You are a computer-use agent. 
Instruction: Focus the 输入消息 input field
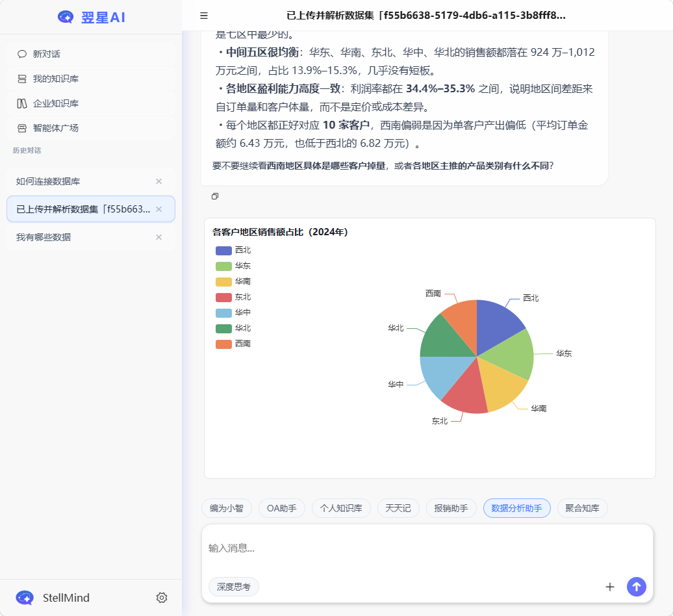pyautogui.click(x=427, y=548)
